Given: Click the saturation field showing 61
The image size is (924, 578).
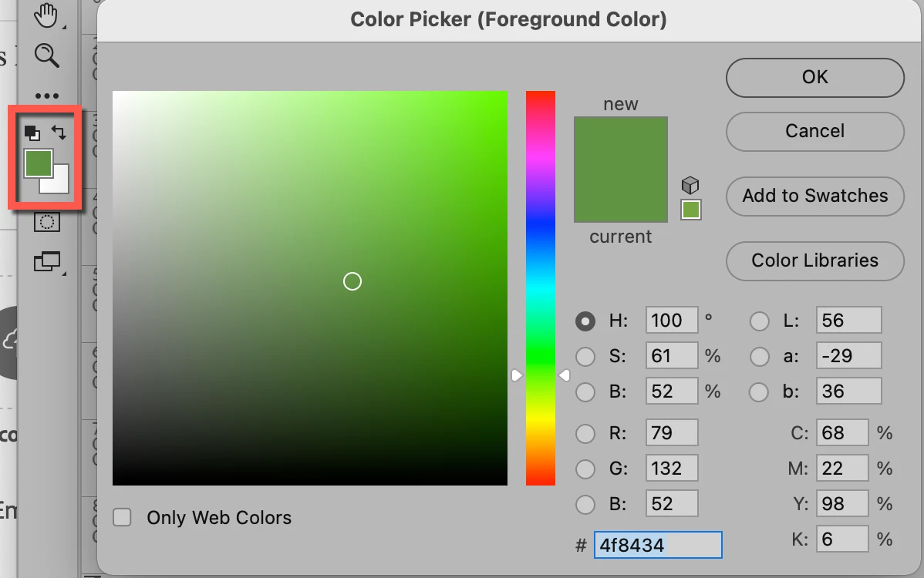Looking at the screenshot, I should [x=672, y=355].
